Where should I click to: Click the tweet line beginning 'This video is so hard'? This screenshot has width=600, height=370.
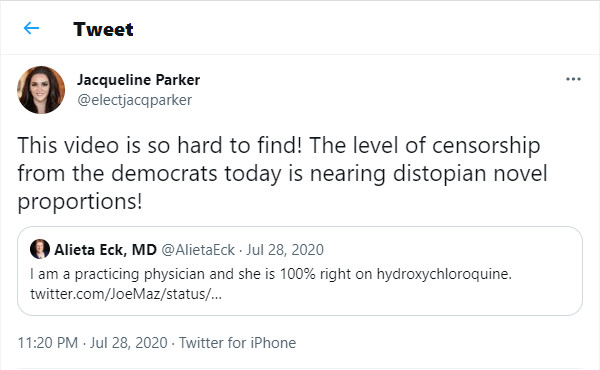(x=279, y=146)
